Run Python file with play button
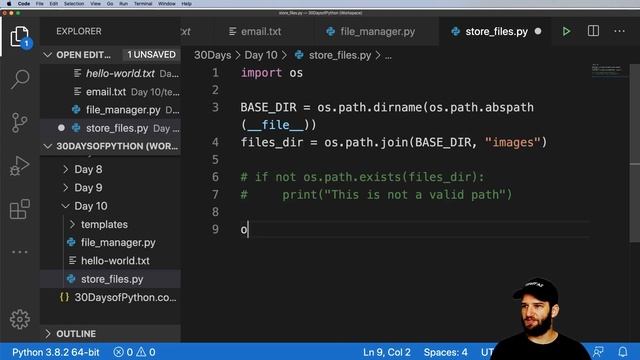640x360 pixels. click(x=566, y=31)
